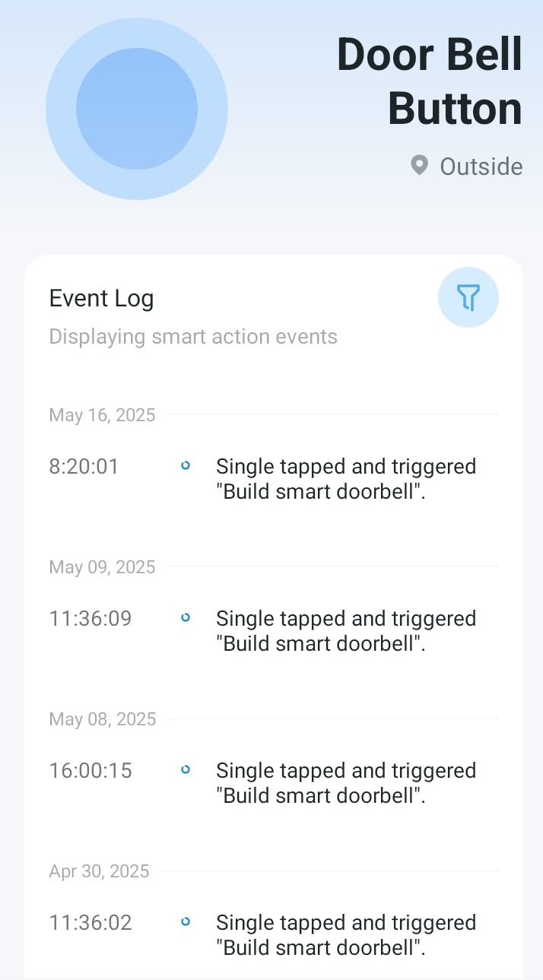Select the event marker icon at 16:00:15
The width and height of the screenshot is (543, 980).
coord(185,769)
